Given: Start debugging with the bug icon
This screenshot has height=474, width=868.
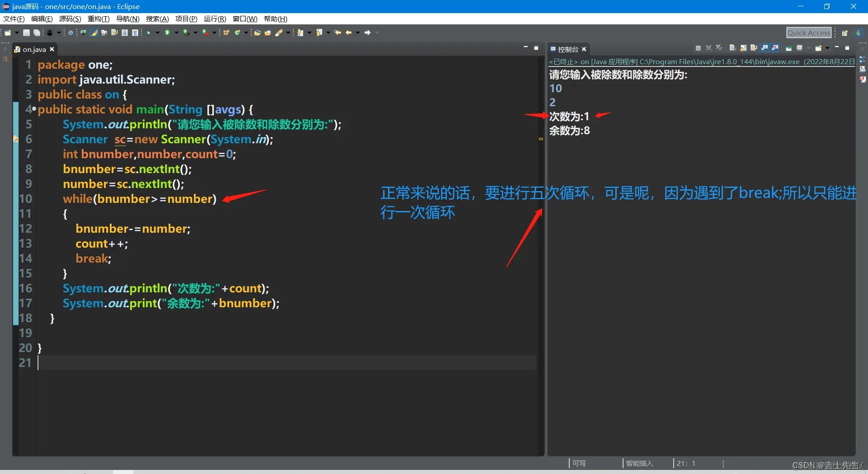Looking at the screenshot, I should coord(148,33).
